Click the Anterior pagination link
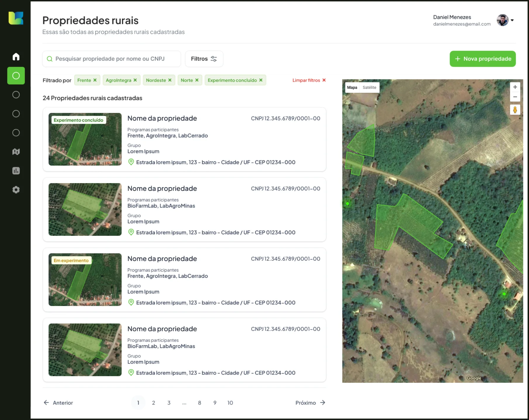 click(x=58, y=403)
